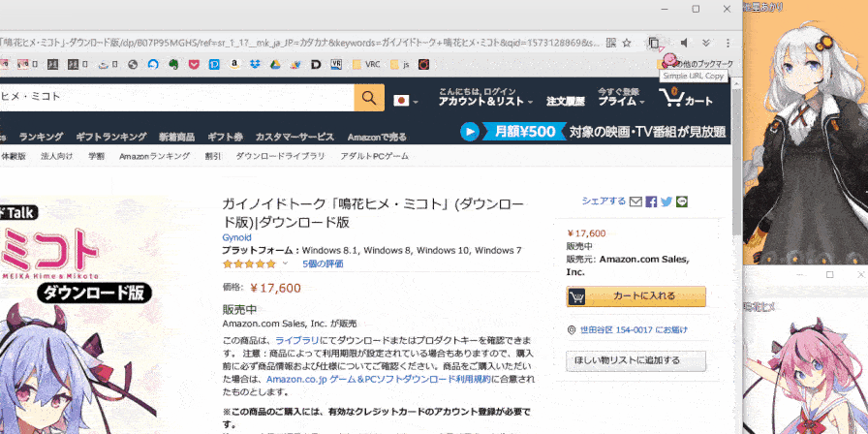Click the browser vertical scrollbar
This screenshot has height=434, width=868.
[736, 161]
